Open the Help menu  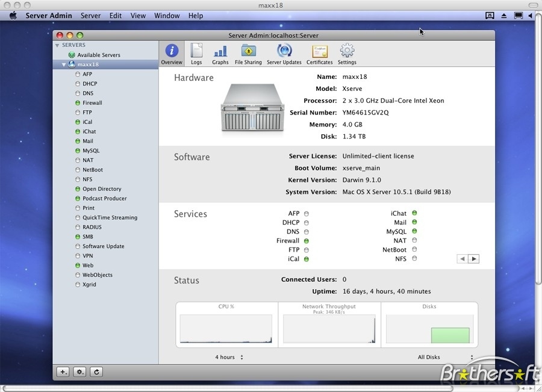pos(196,16)
